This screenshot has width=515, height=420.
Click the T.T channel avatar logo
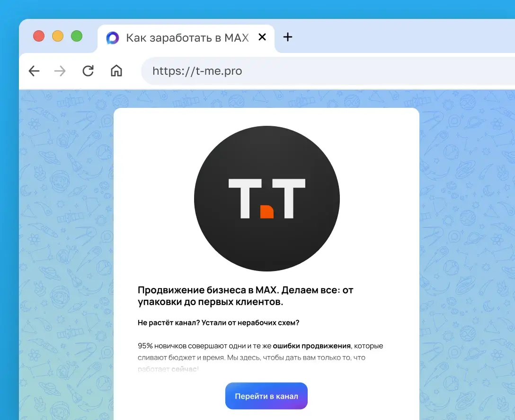pyautogui.click(x=266, y=199)
